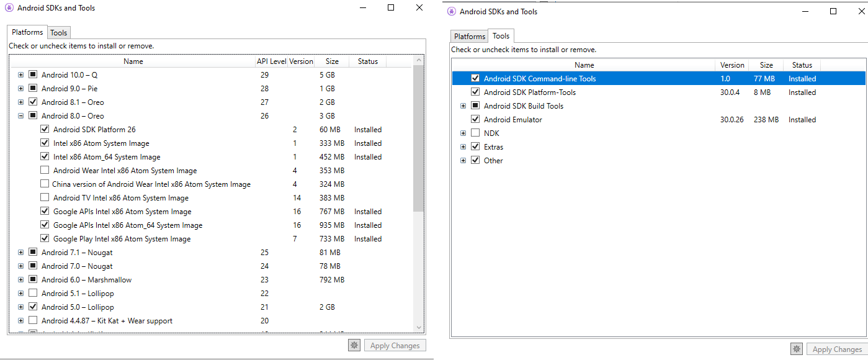Uncheck Google APIs Intel x86 Atom_64 System Image
This screenshot has width=868, height=360.
45,225
